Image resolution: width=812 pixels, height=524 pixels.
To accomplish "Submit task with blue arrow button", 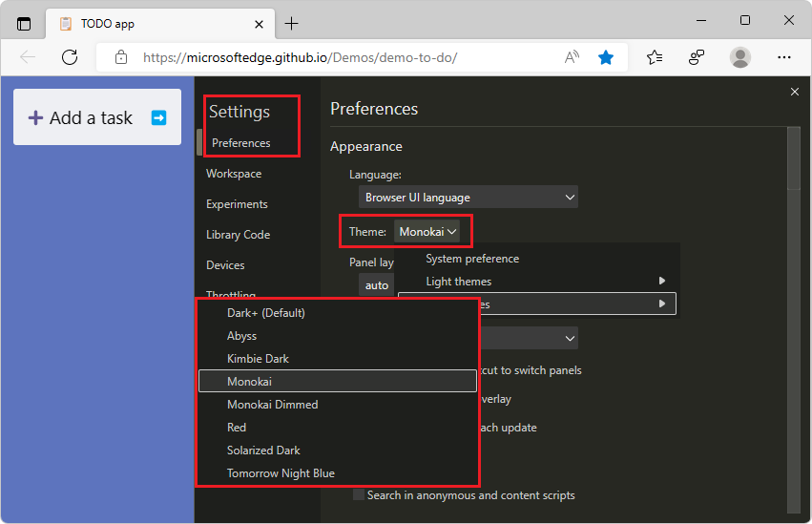I will tap(159, 118).
